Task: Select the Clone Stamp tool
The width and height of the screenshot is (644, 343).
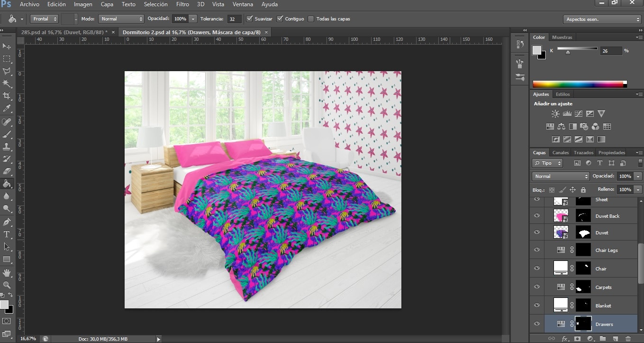Action: [x=7, y=147]
